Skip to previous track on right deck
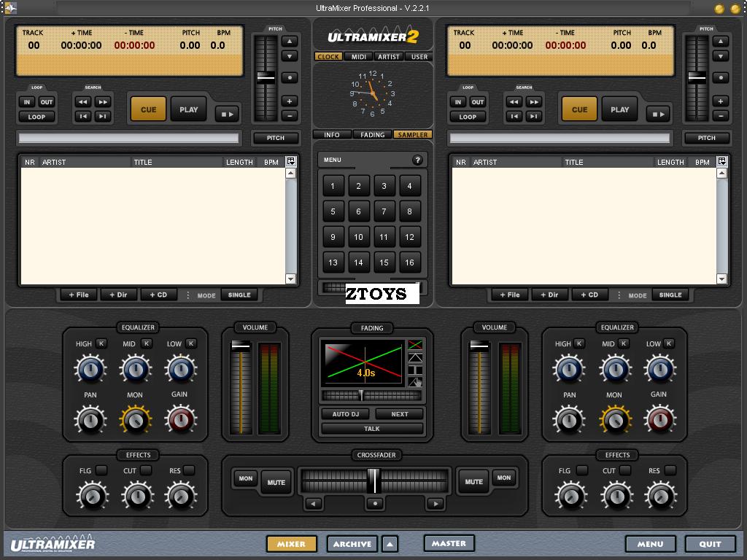 pyautogui.click(x=514, y=116)
